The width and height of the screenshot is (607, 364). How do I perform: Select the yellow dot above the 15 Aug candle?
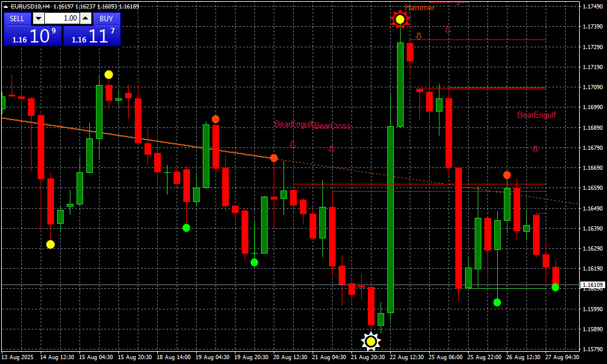[x=109, y=75]
